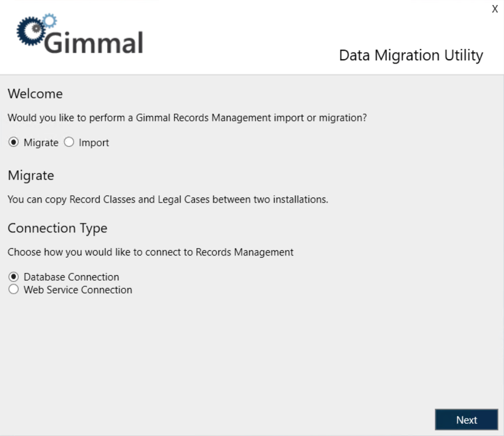Click the small light-blue gear in logo
This screenshot has width=504, height=436.
click(x=50, y=20)
